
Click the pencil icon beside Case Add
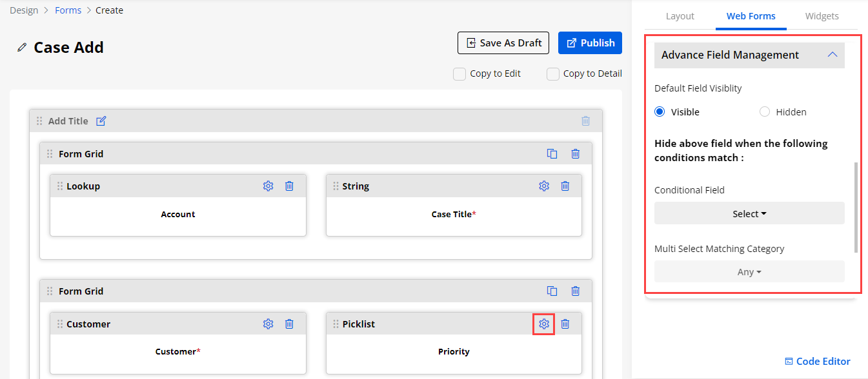coord(22,47)
